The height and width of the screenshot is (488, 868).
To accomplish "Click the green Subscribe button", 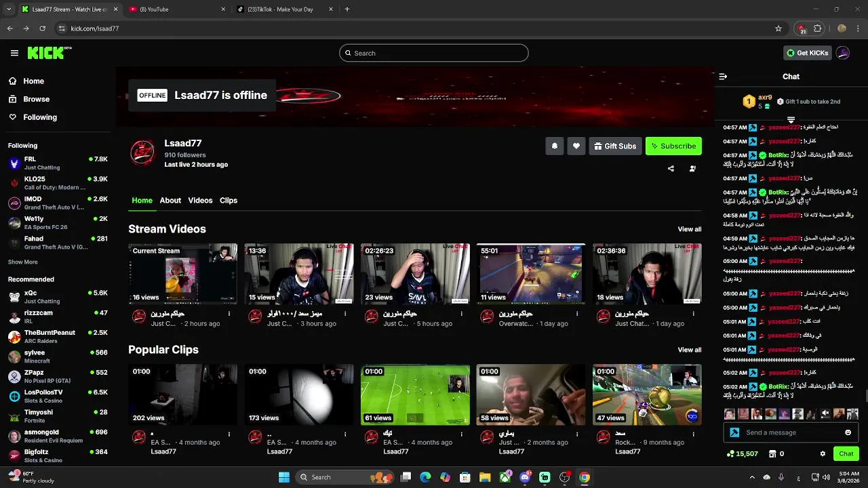I will click(673, 146).
